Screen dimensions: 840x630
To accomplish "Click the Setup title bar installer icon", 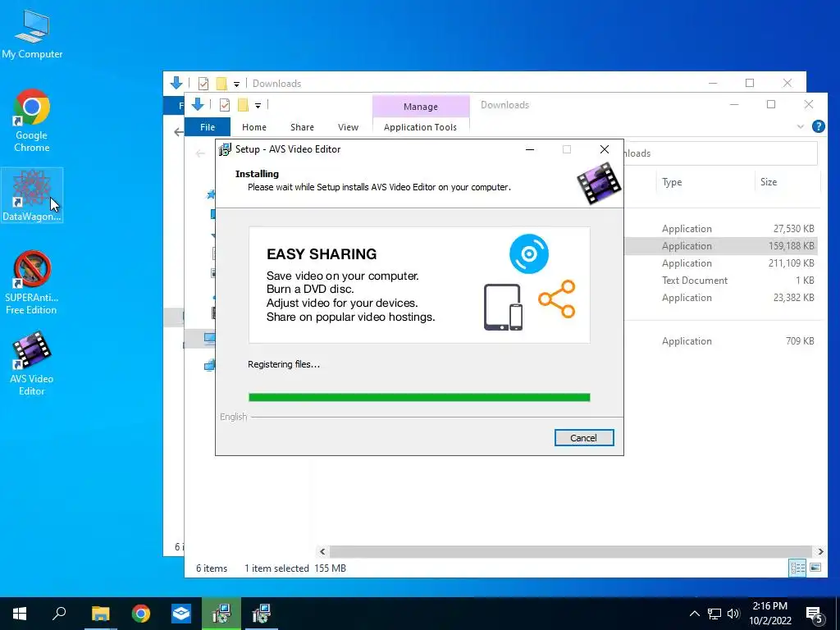I will (x=225, y=149).
